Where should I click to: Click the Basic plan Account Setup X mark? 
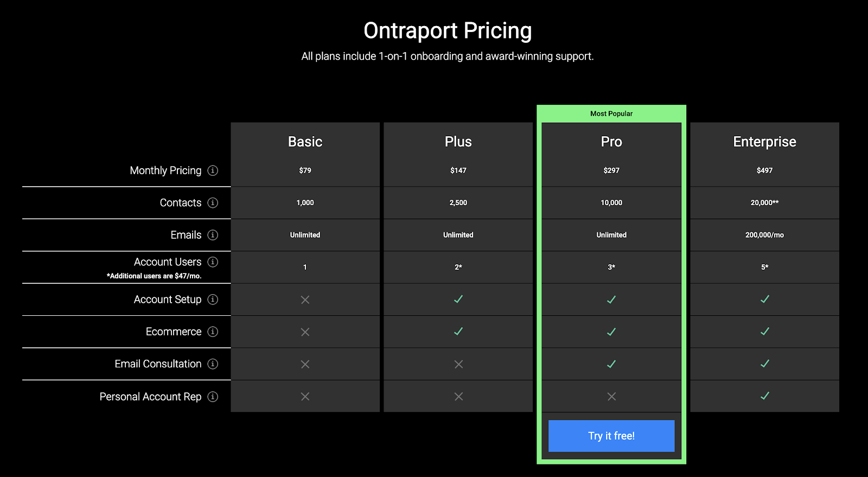[x=305, y=300]
